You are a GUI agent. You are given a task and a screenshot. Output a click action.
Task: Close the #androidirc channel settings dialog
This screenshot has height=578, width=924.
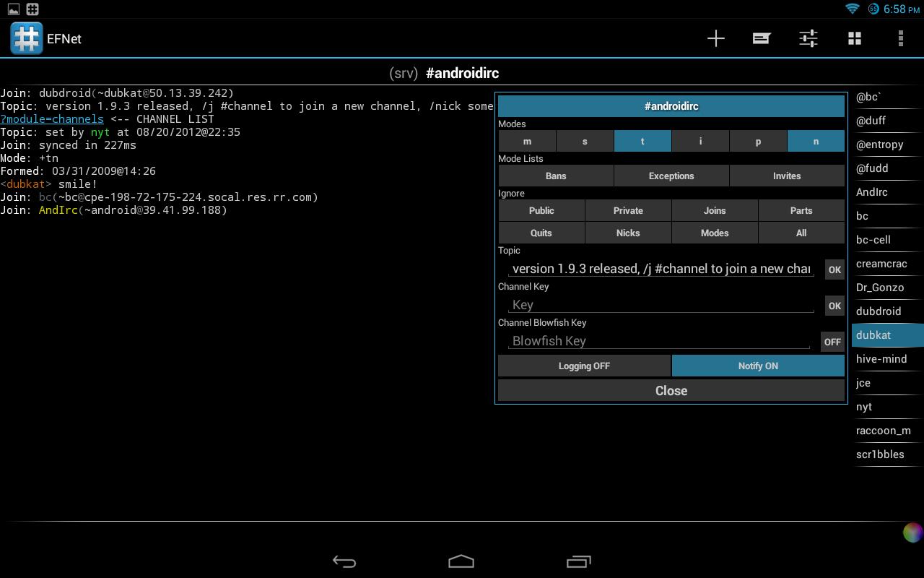(x=671, y=390)
